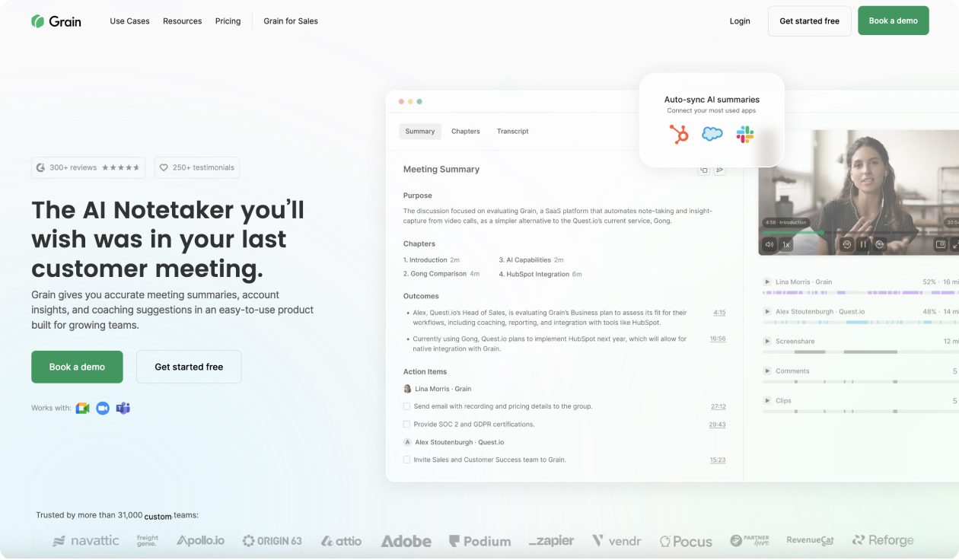959x560 pixels.
Task: Expand the Comments section
Action: coord(768,371)
